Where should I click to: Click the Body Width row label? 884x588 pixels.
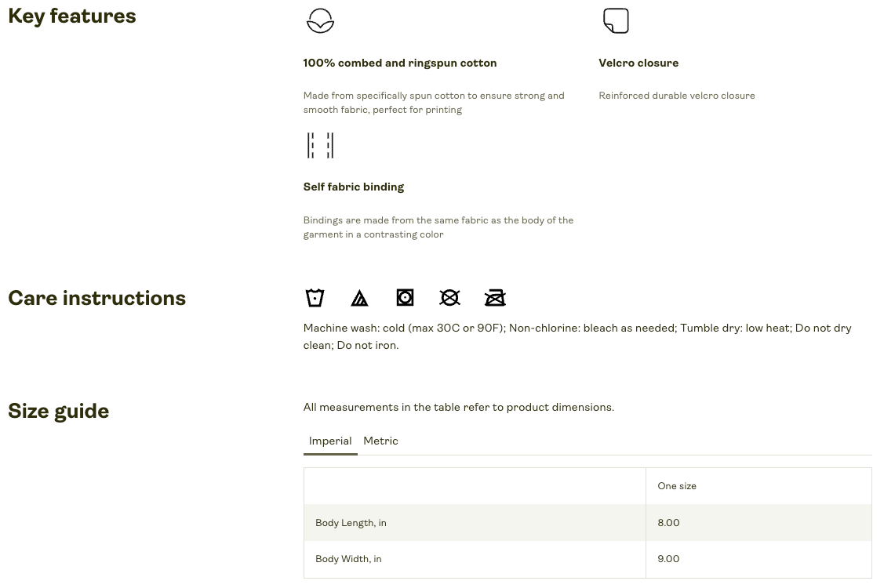(348, 559)
